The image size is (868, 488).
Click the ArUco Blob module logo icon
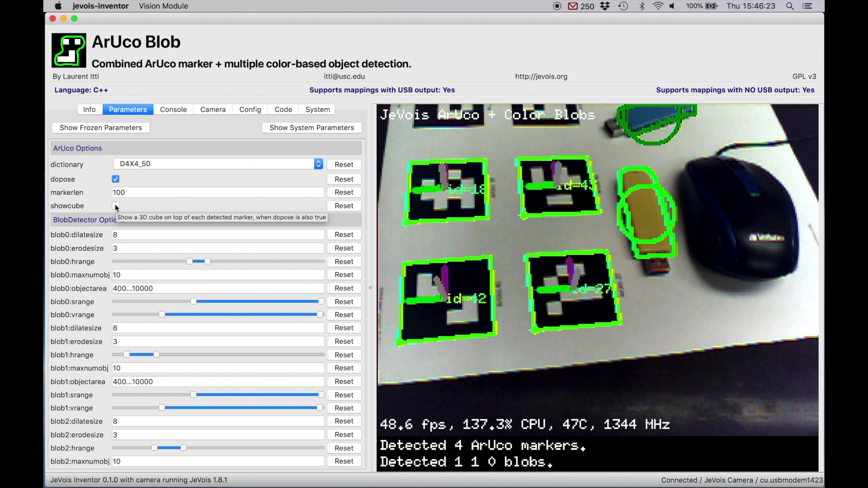[x=69, y=50]
